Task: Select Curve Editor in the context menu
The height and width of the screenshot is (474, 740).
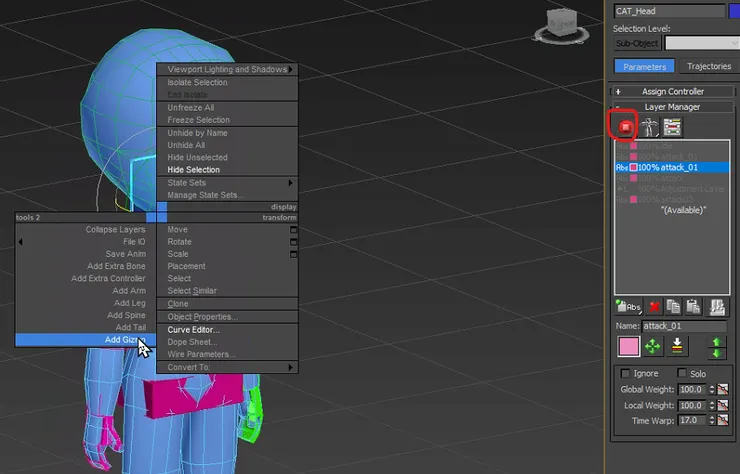Action: (194, 329)
